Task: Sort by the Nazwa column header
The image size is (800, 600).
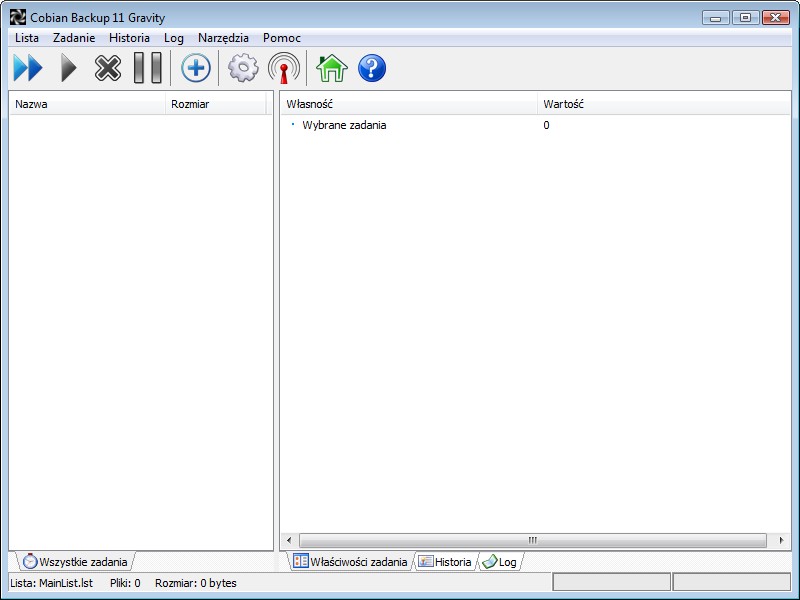Action: tap(87, 104)
